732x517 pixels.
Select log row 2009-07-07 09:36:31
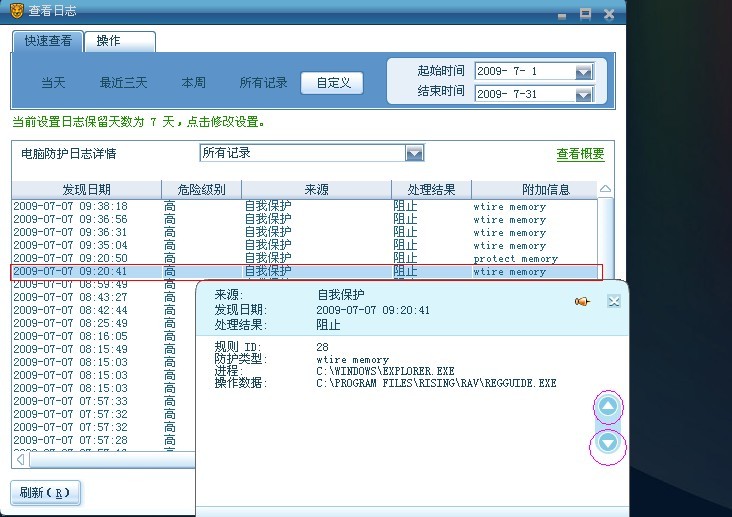(304, 233)
